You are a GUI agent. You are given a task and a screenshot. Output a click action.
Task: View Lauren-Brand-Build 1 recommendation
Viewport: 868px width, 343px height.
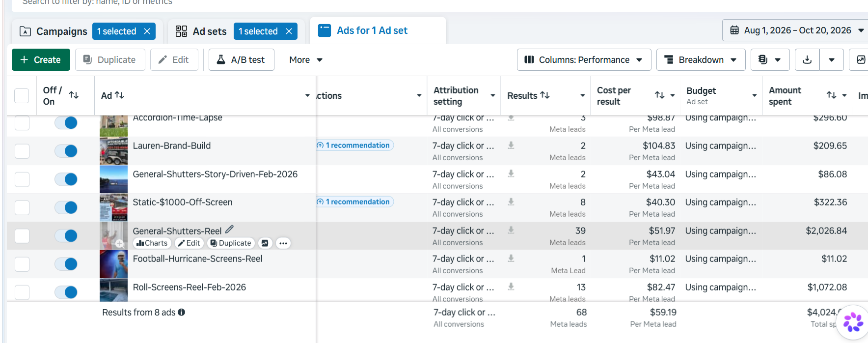pos(354,145)
